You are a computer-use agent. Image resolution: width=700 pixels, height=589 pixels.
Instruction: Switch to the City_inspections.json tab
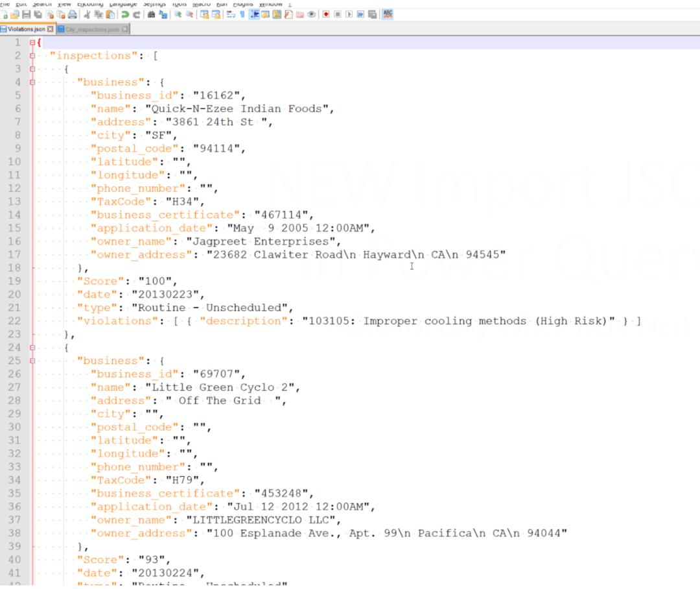(x=91, y=30)
